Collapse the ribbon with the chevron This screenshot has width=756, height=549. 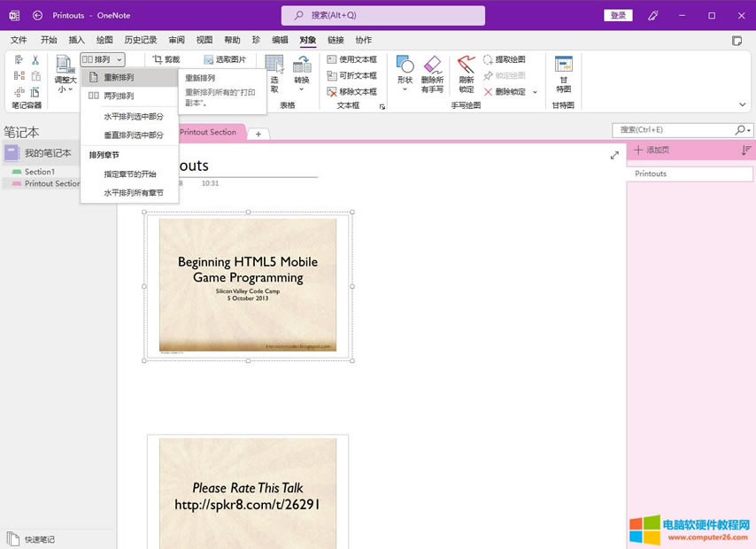click(x=742, y=104)
